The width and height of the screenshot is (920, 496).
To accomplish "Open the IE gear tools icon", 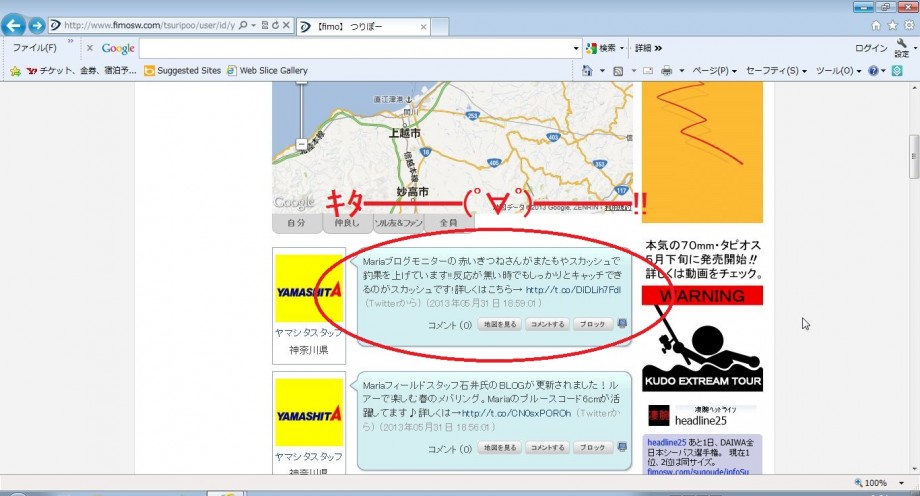I will pyautogui.click(x=909, y=25).
